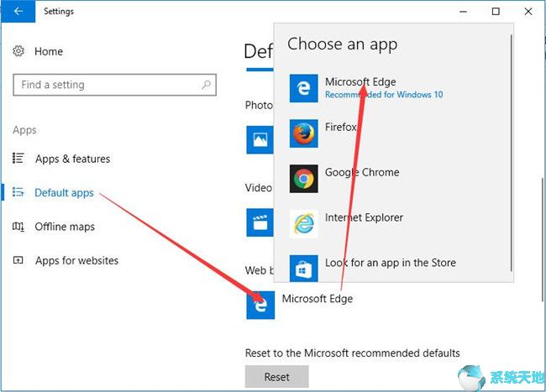The height and width of the screenshot is (392, 546).
Task: Select Microsoft Edge text in Choose an app
Action: click(360, 81)
